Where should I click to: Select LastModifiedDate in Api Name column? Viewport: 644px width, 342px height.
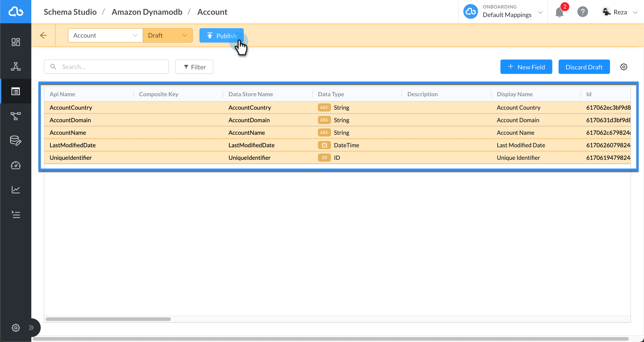point(72,145)
